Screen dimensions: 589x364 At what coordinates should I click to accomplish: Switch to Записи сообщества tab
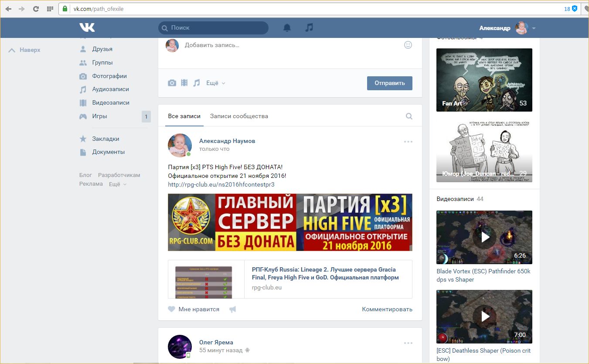[x=239, y=116]
